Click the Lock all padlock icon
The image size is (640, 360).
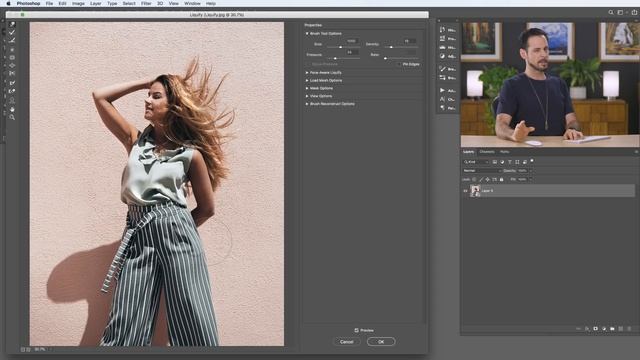502,179
